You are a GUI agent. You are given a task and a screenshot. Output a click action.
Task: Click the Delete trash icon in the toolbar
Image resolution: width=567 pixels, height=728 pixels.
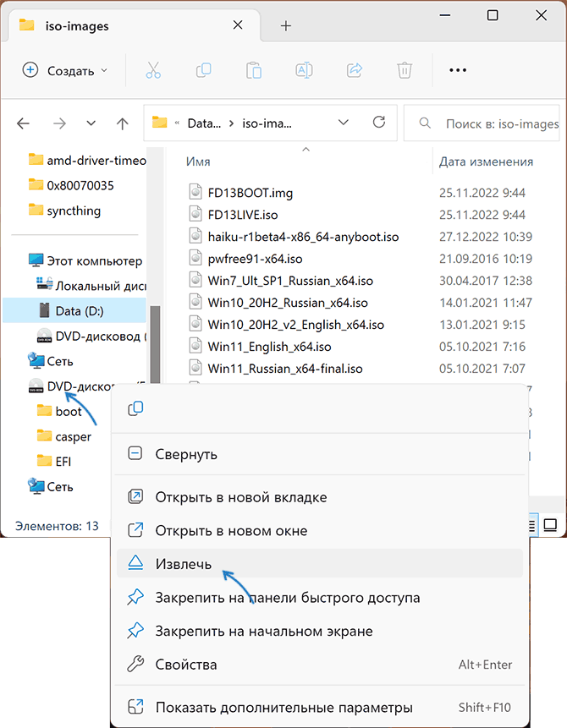click(x=404, y=70)
